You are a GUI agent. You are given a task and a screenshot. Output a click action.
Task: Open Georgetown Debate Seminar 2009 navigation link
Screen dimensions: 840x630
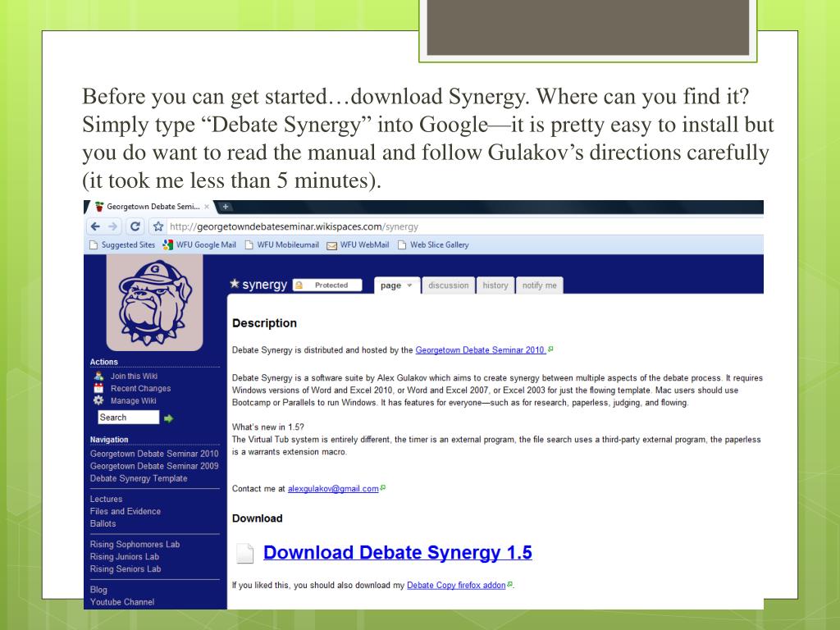[x=154, y=466]
